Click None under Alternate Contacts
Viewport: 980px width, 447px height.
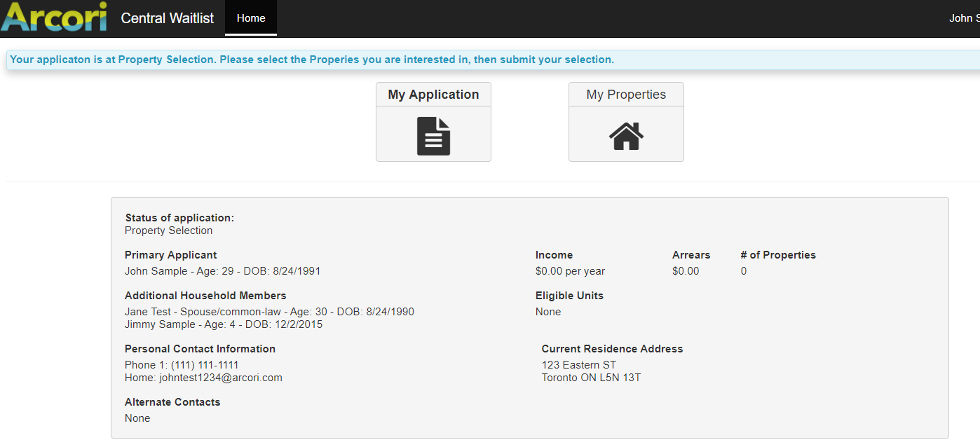click(x=137, y=418)
